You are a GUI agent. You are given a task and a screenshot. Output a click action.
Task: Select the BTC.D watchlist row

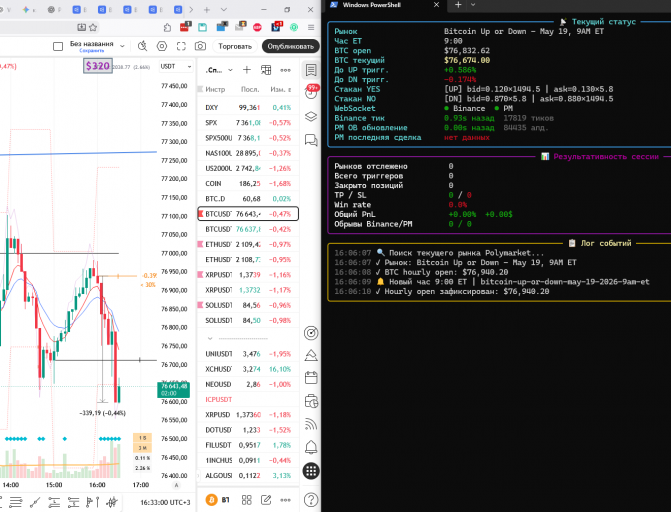248,199
